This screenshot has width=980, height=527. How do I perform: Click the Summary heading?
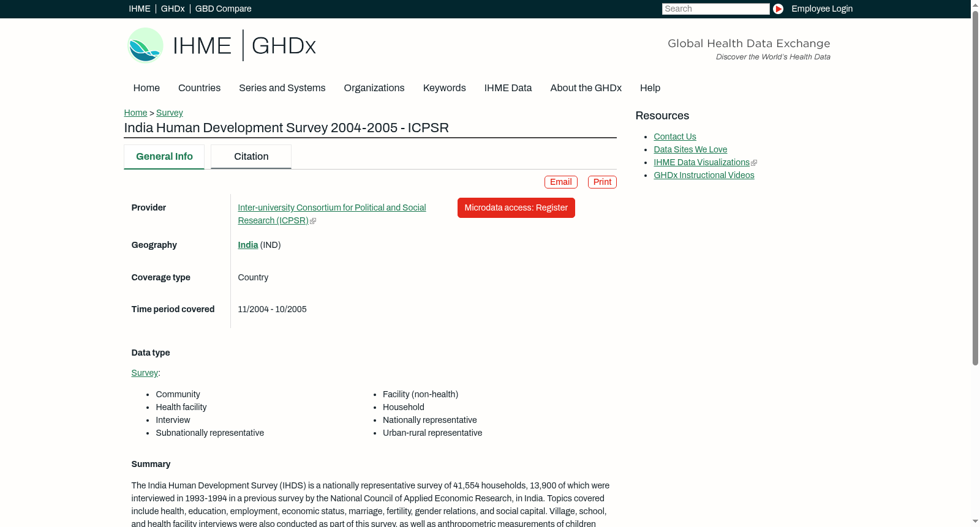[x=151, y=465]
